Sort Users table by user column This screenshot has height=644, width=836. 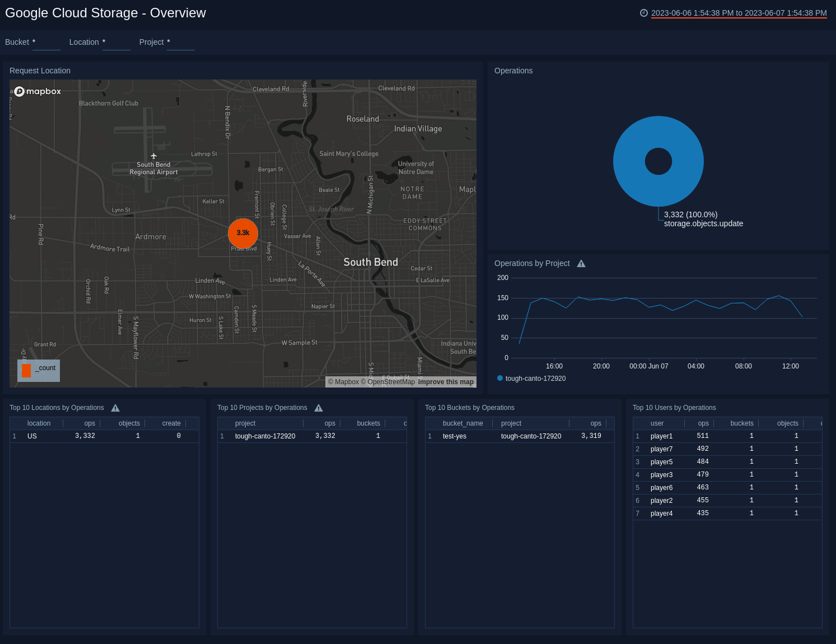[x=657, y=423]
